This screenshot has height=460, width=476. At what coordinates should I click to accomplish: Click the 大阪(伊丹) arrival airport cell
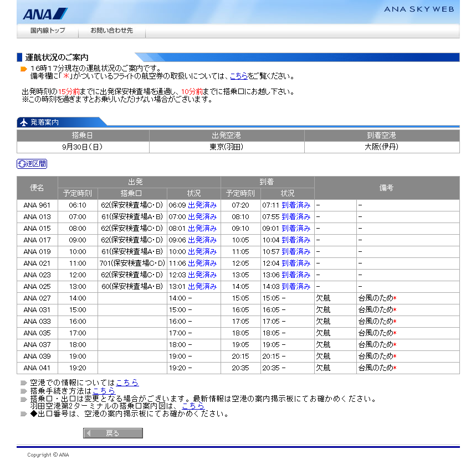pyautogui.click(x=382, y=147)
